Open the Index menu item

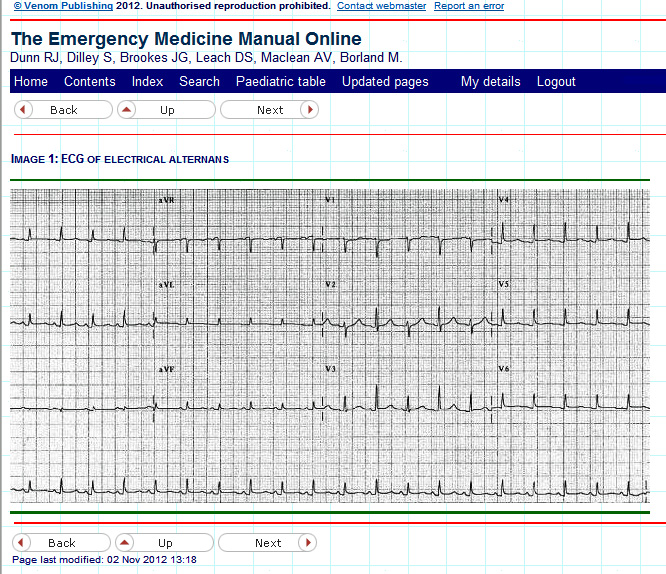pos(147,82)
